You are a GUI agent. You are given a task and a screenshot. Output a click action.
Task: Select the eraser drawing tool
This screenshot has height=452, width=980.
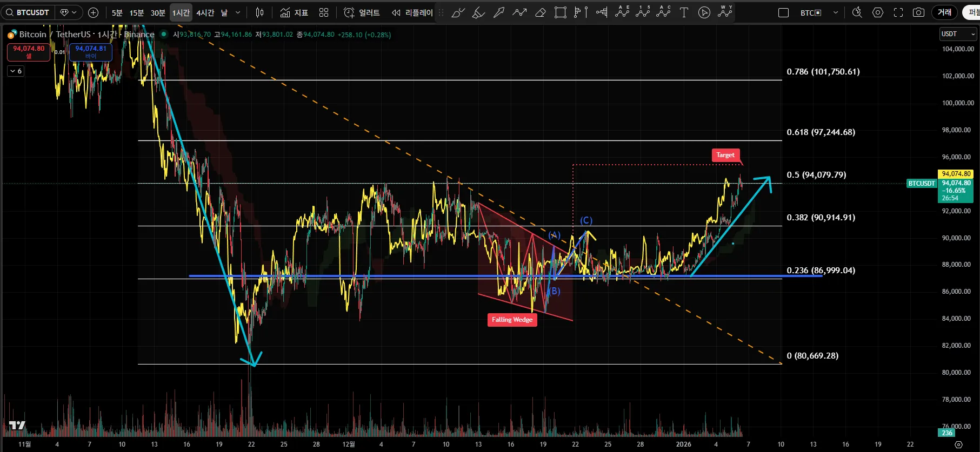pyautogui.click(x=540, y=12)
